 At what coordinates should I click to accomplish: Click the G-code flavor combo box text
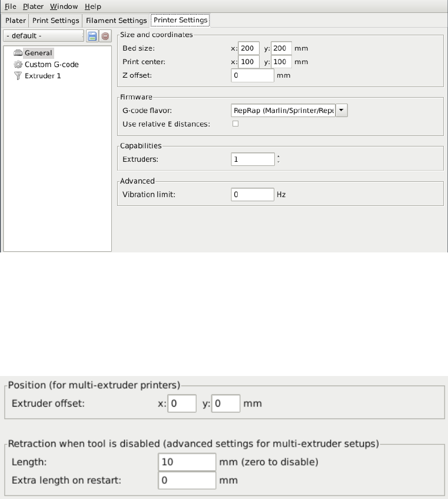283,110
